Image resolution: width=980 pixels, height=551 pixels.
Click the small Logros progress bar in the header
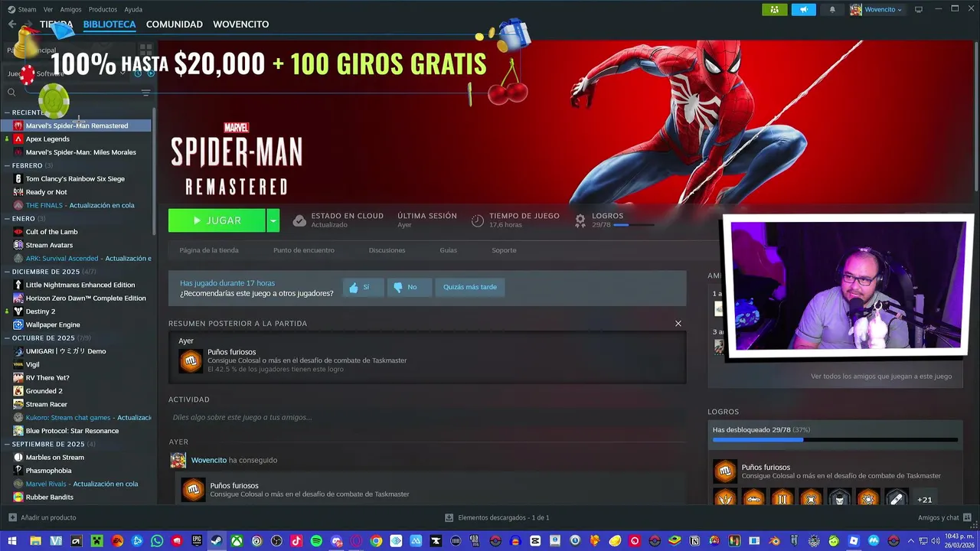(x=633, y=225)
